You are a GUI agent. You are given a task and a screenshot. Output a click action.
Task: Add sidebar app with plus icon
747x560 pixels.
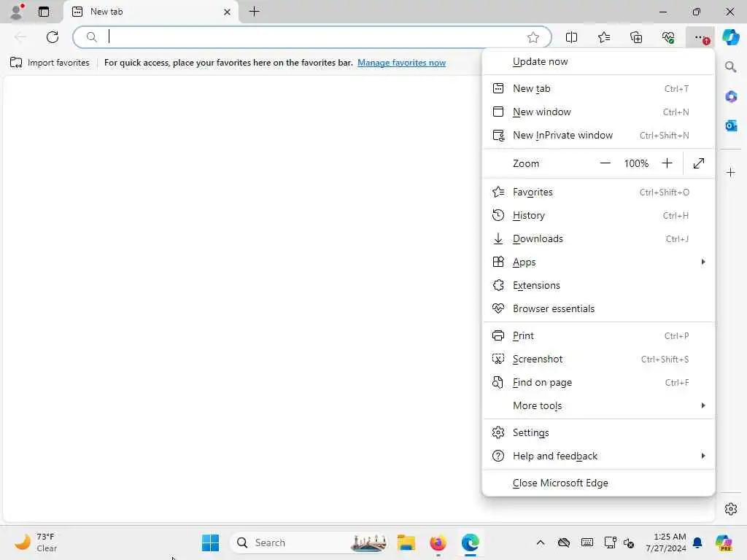[731, 172]
